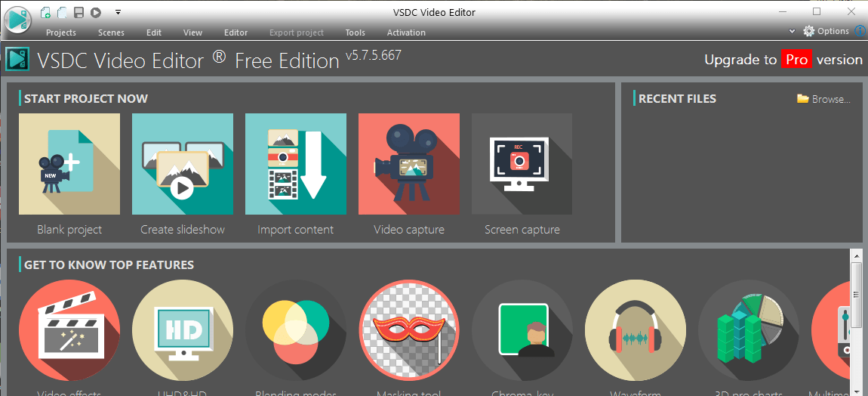Click the new project quick-access icon
Screen dimensions: 868x396
pyautogui.click(x=46, y=11)
